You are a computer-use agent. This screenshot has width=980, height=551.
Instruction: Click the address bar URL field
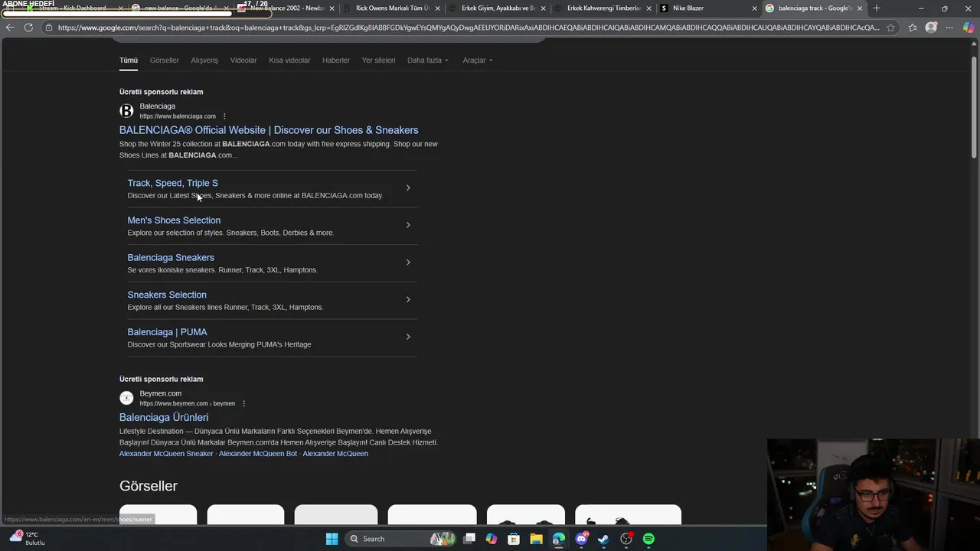click(x=469, y=28)
